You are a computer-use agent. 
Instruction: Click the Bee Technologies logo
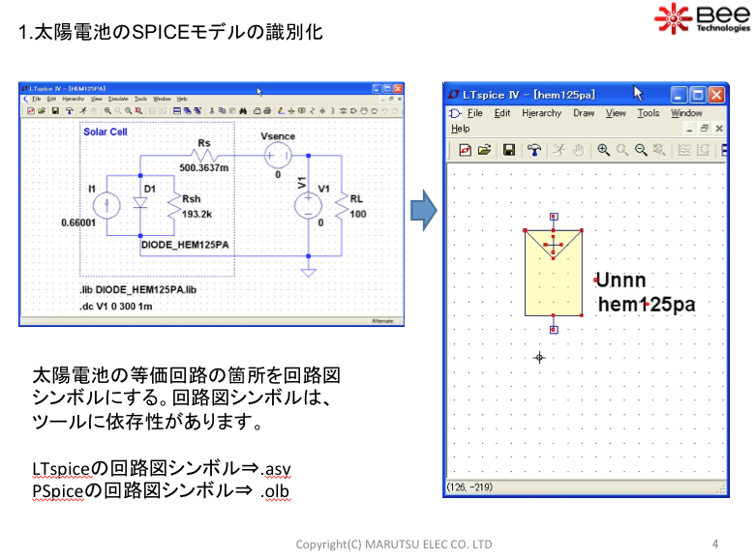702,18
